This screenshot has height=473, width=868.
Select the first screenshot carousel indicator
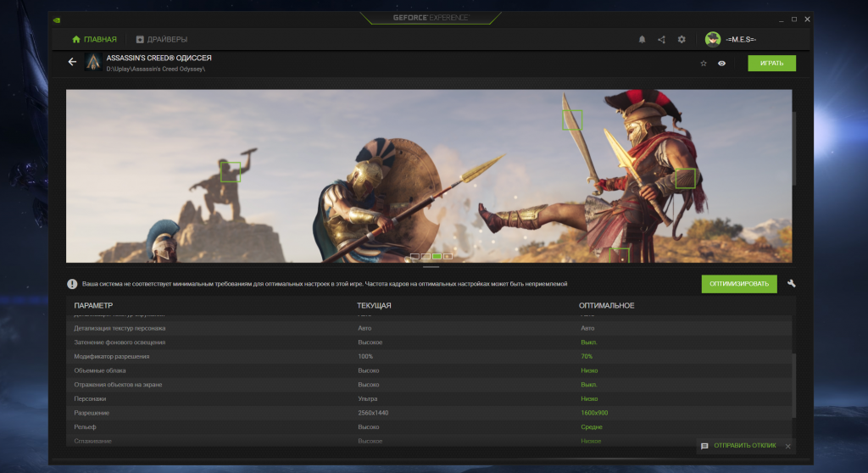415,255
